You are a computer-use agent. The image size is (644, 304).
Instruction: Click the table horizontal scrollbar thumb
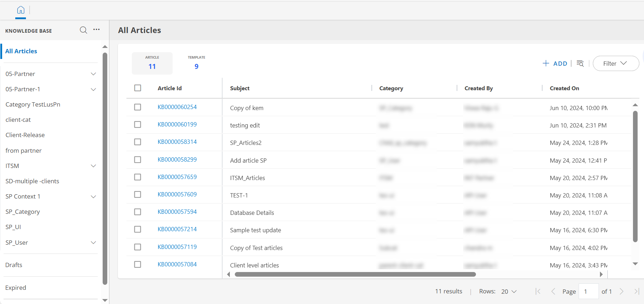click(355, 274)
